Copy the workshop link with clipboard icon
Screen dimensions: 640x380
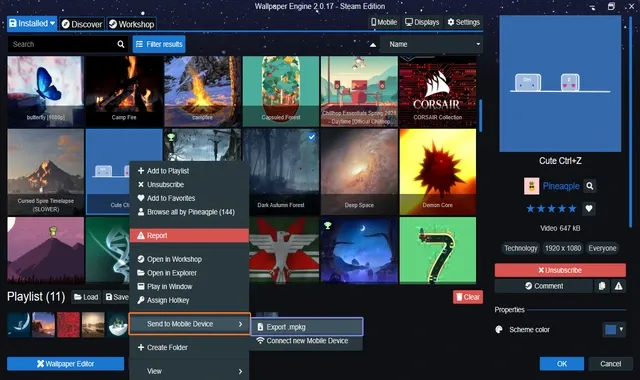[x=602, y=286]
